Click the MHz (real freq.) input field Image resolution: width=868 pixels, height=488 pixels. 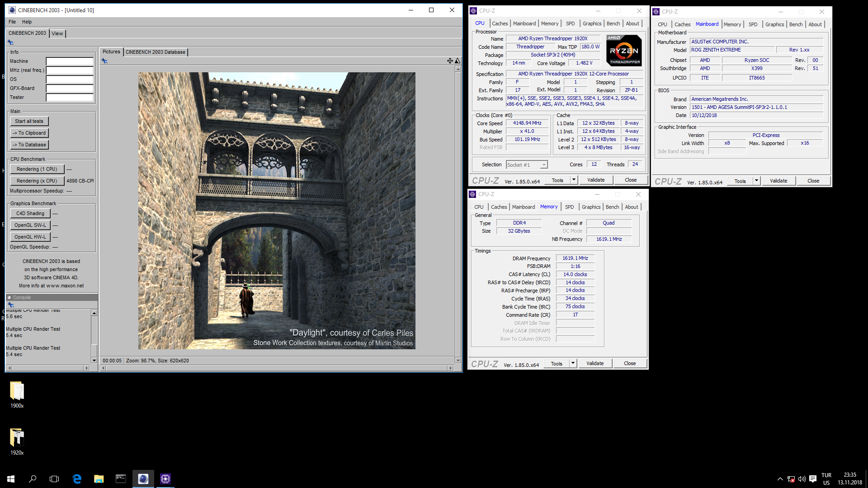point(70,70)
